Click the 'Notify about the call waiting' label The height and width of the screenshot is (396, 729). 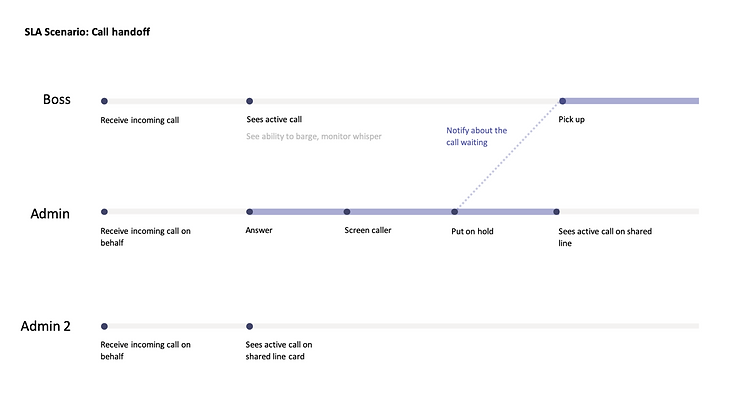click(477, 136)
